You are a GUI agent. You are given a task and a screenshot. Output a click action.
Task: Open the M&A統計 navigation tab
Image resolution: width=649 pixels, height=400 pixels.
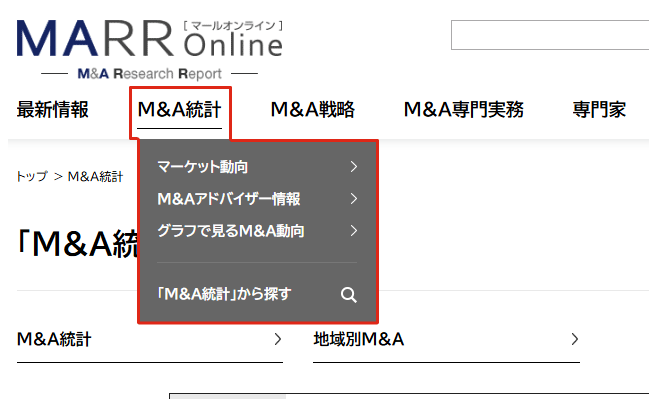(180, 110)
